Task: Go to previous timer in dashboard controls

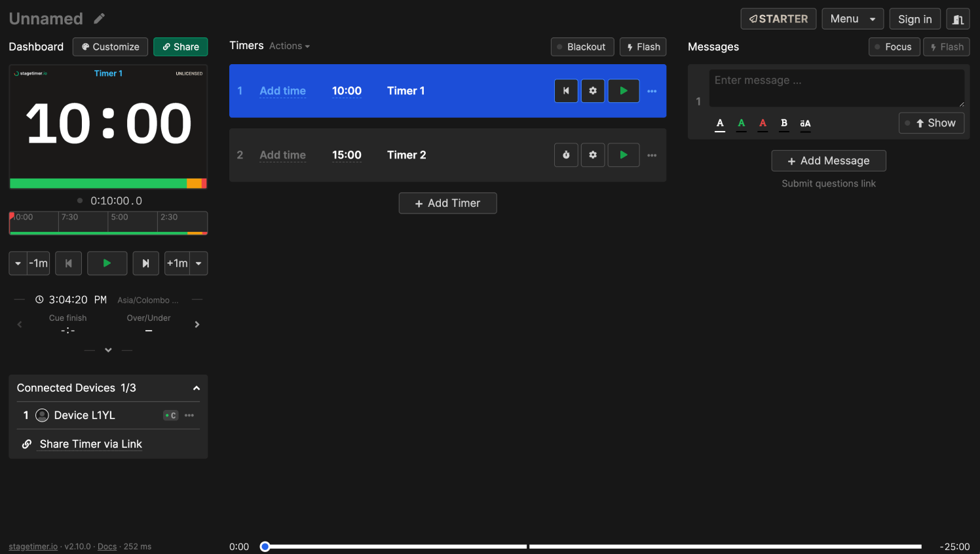Action: point(69,263)
